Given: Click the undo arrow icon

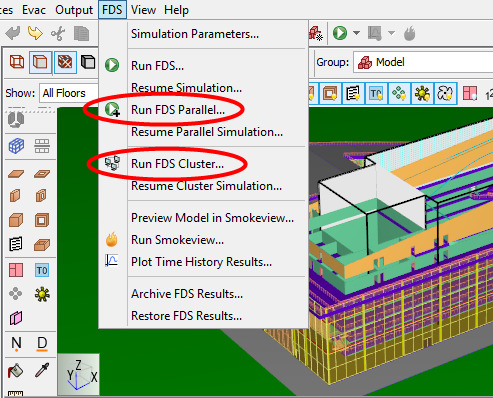Looking at the screenshot, I should [x=13, y=33].
